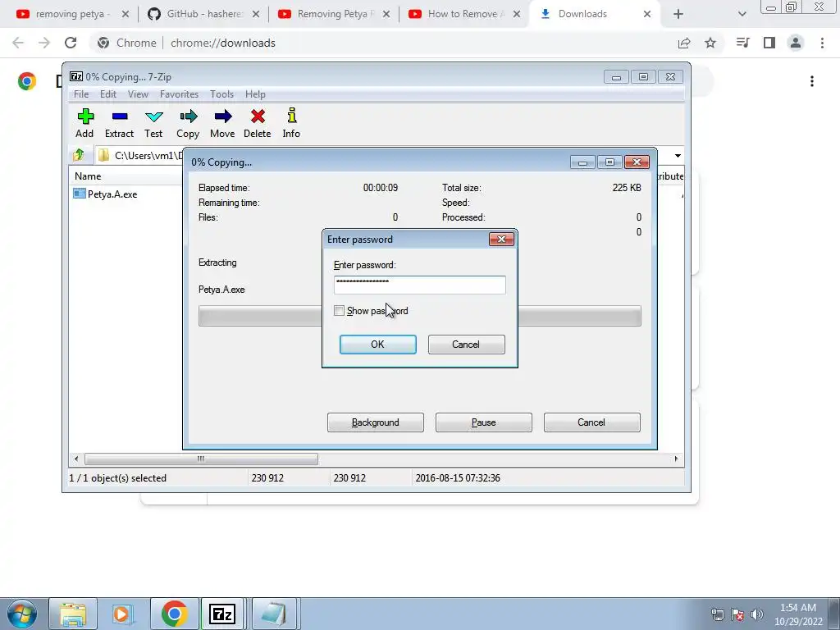Cancel the copying operation
The height and width of the screenshot is (630, 840).
(x=591, y=422)
